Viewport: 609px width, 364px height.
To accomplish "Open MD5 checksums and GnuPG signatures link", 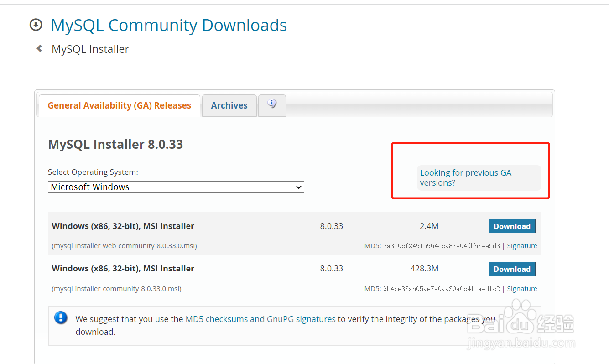I will (260, 319).
